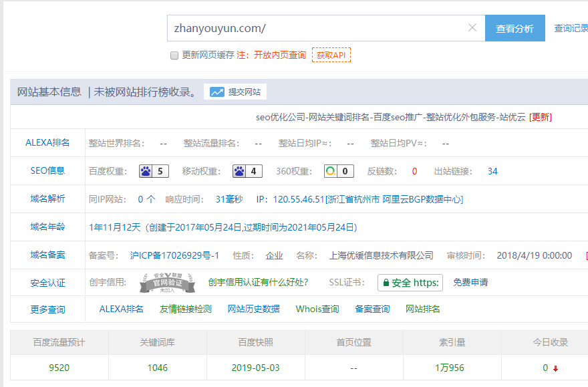The height and width of the screenshot is (387, 588).
Task: Click the 百度快照 column header
Action: click(256, 342)
